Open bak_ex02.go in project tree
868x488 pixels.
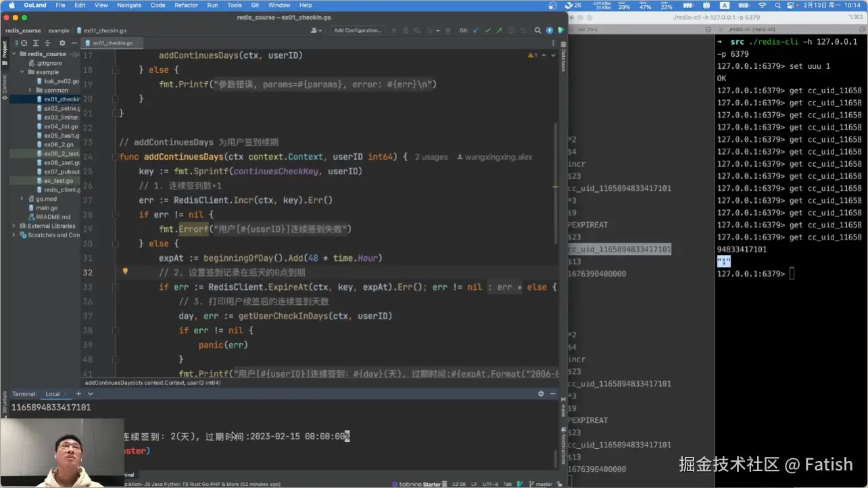[58, 81]
